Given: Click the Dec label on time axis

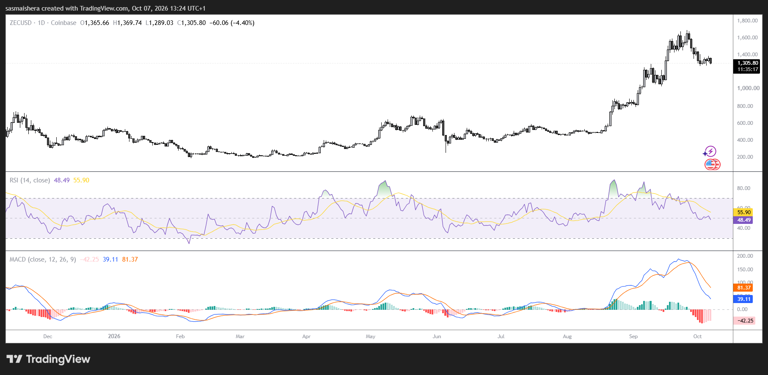Looking at the screenshot, I should click(48, 337).
